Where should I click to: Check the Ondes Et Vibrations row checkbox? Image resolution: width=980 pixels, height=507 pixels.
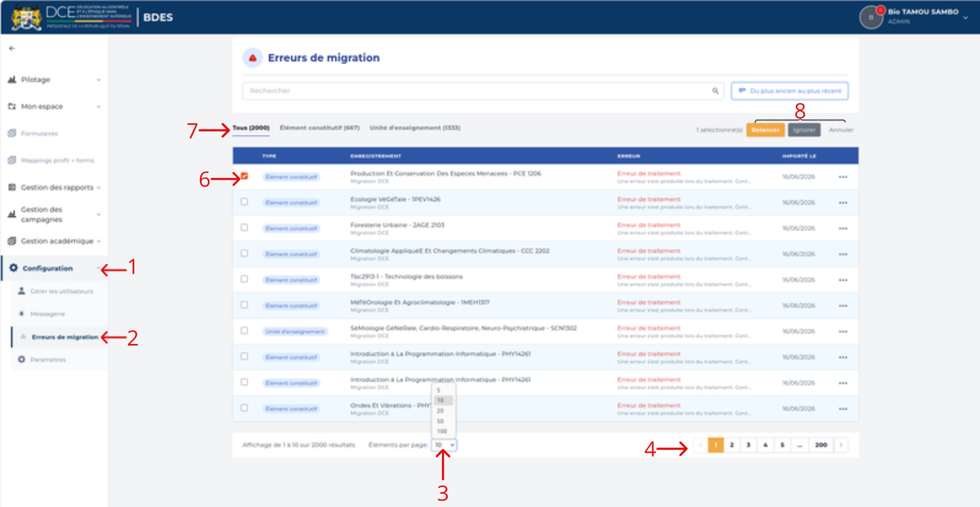(x=244, y=408)
